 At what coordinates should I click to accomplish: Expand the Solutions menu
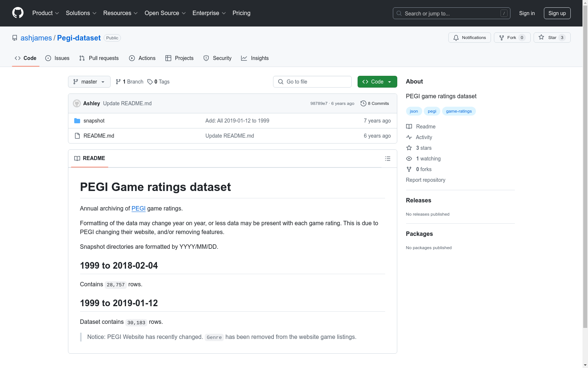coord(81,13)
